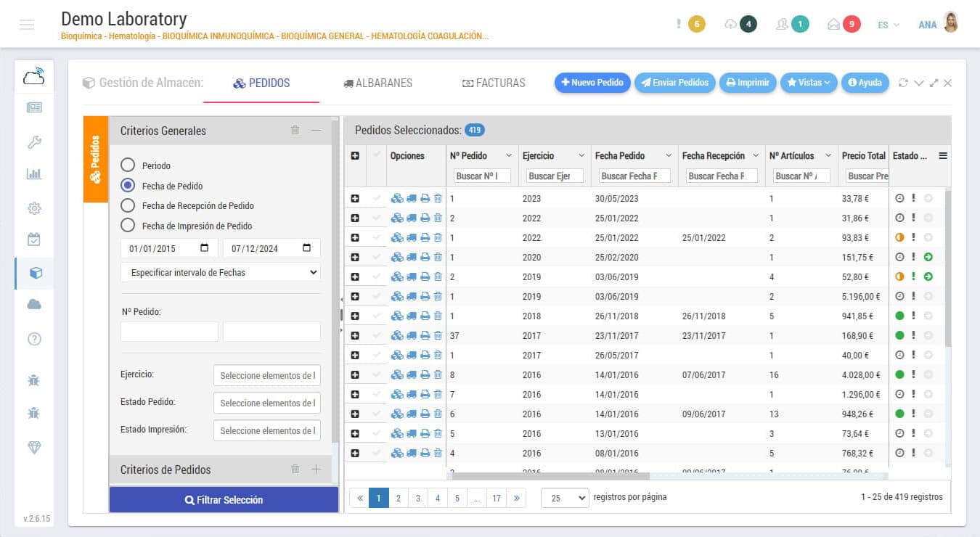Open the Vistas dropdown button
The height and width of the screenshot is (537, 980).
(809, 83)
